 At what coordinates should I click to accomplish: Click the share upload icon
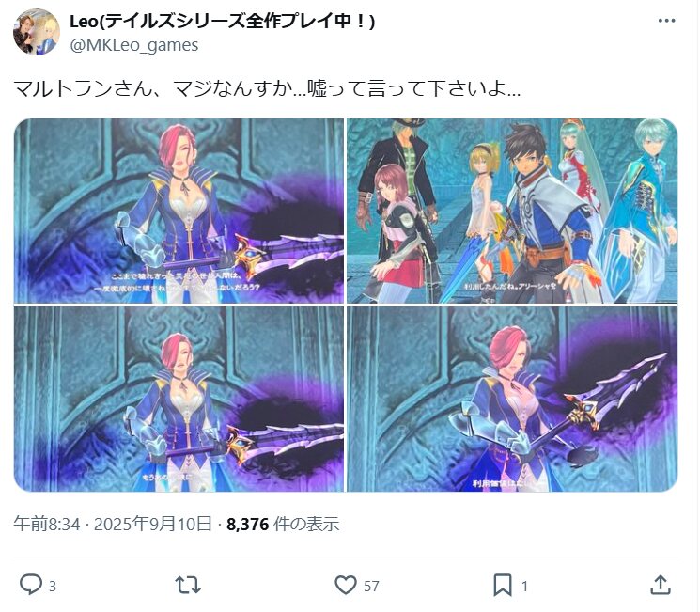click(x=661, y=585)
